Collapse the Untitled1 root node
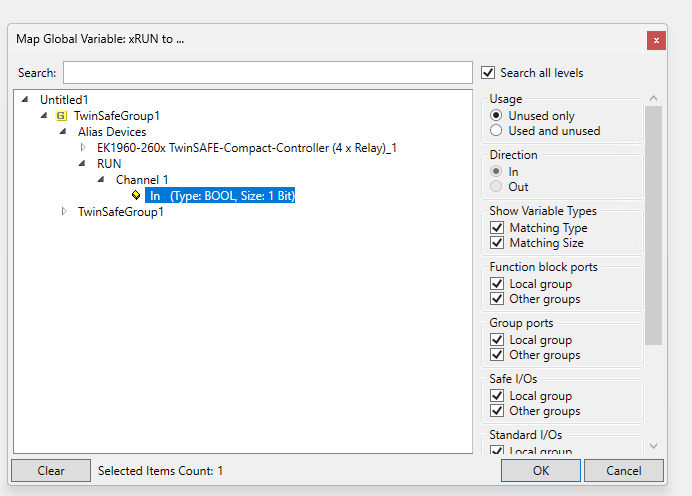 (x=25, y=100)
